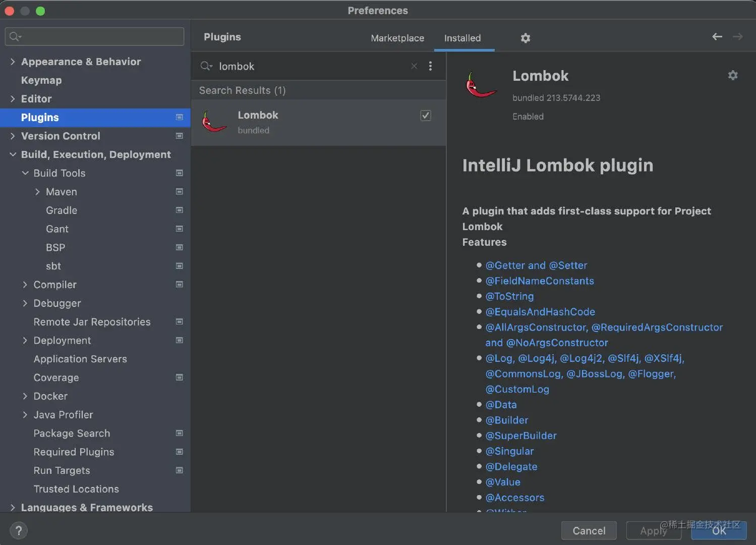Open the plugins gear menu beside Installed tab

tap(525, 38)
